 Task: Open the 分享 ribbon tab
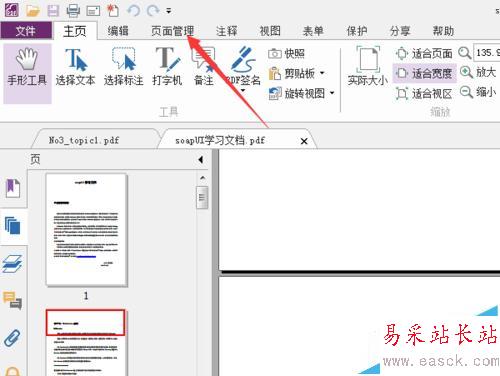click(x=400, y=31)
